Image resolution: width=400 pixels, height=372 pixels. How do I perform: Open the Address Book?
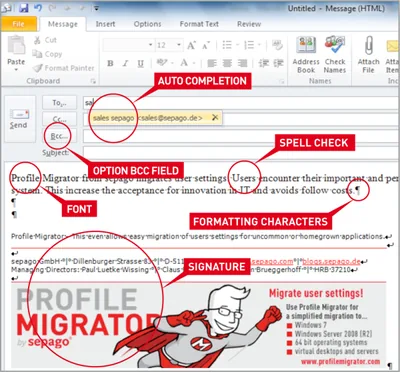pos(306,55)
